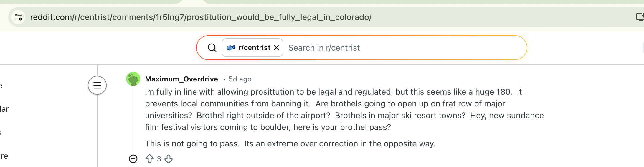Image resolution: width=644 pixels, height=167 pixels.
Task: Click the 'This is not going to pass' paragraph
Action: (290, 143)
